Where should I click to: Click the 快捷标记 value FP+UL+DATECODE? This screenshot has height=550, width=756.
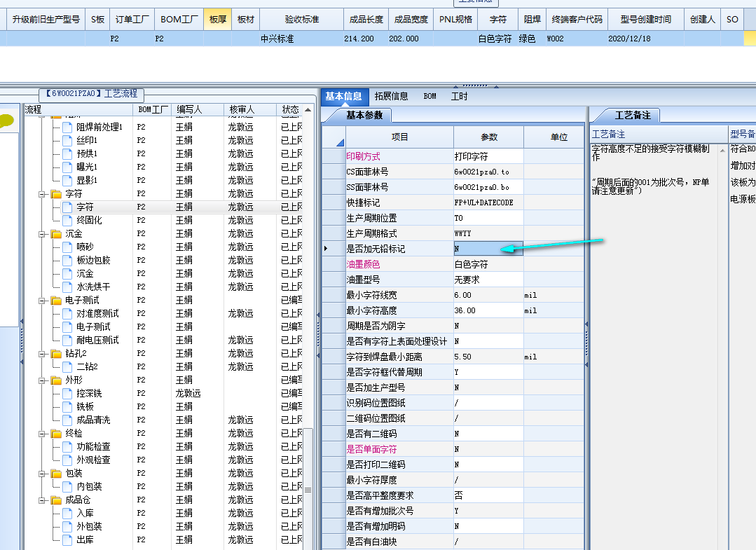pos(488,202)
